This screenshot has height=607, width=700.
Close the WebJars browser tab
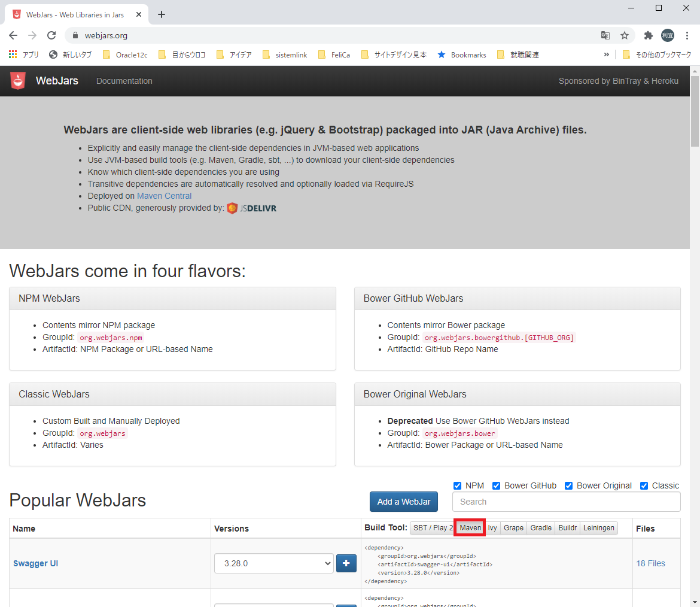[139, 15]
